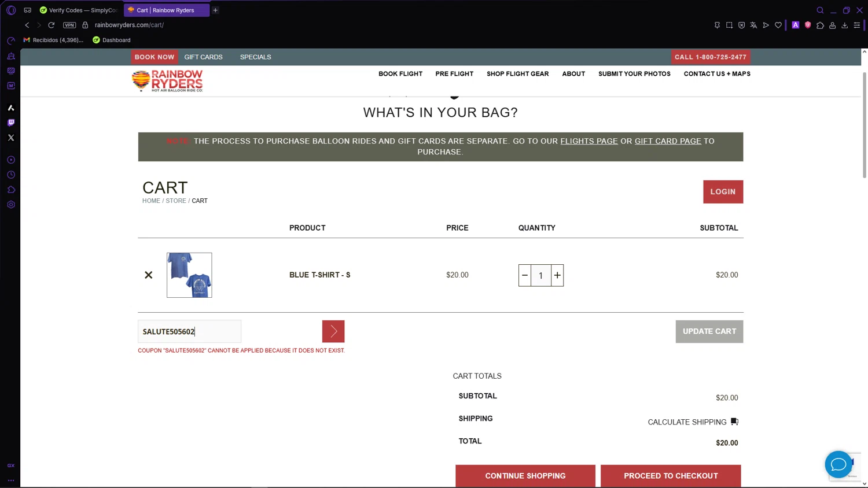Screen dimensions: 868x488
Task: Go to STORE breadcrumb
Action: click(176, 201)
